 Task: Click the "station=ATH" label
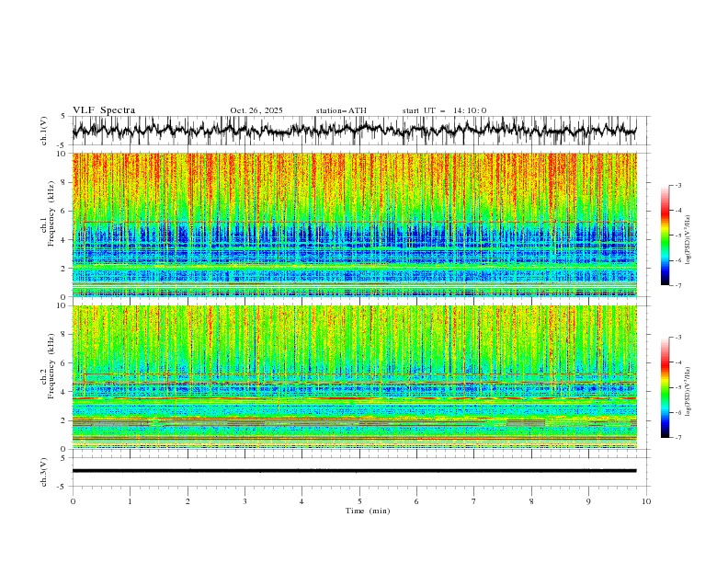pyautogui.click(x=341, y=110)
